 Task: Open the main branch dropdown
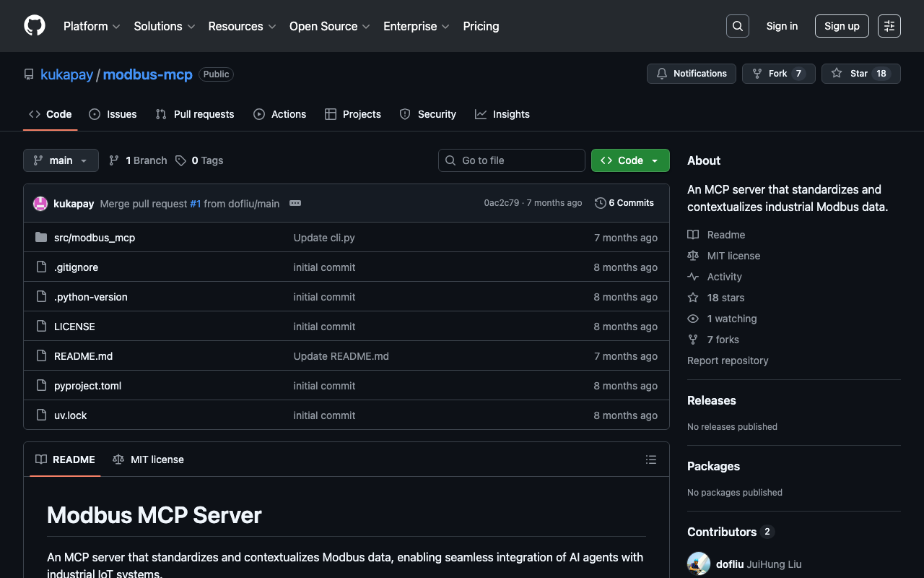(x=61, y=160)
